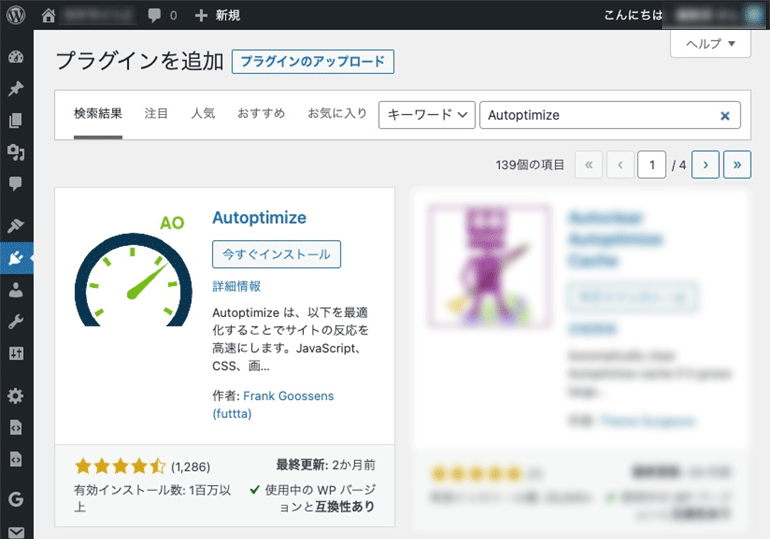Open Users sidebar icon
The height and width of the screenshot is (539, 770).
click(x=16, y=290)
